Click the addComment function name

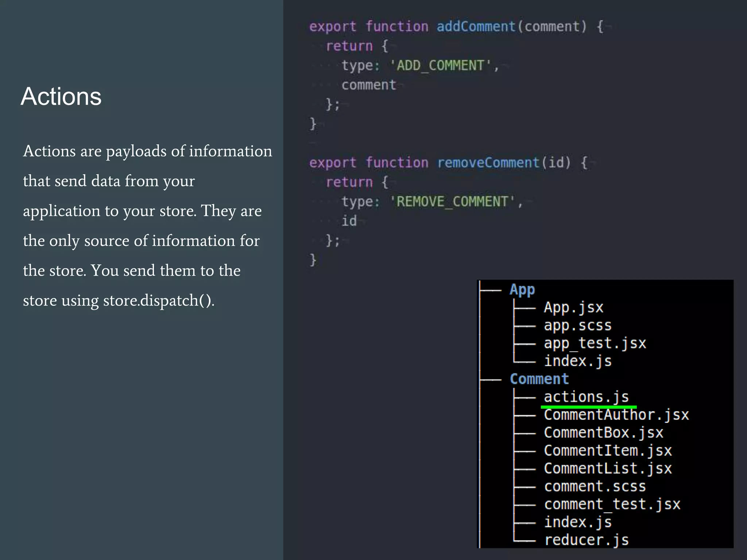[x=476, y=27]
